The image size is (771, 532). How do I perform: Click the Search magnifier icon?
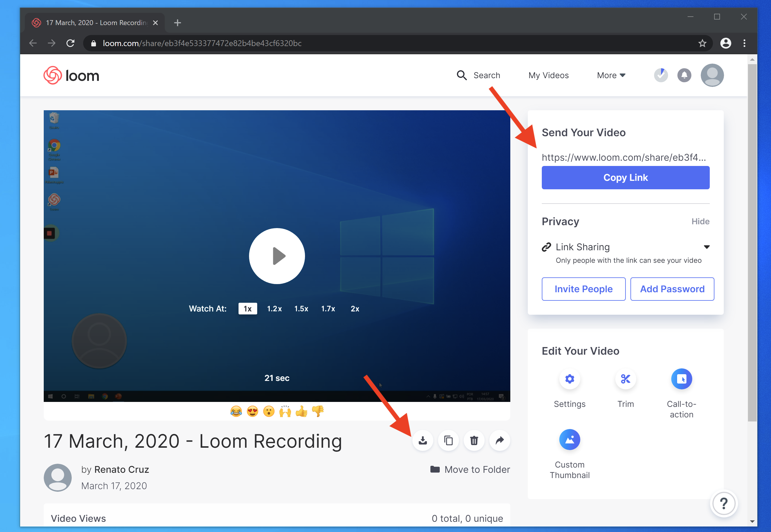click(x=462, y=75)
